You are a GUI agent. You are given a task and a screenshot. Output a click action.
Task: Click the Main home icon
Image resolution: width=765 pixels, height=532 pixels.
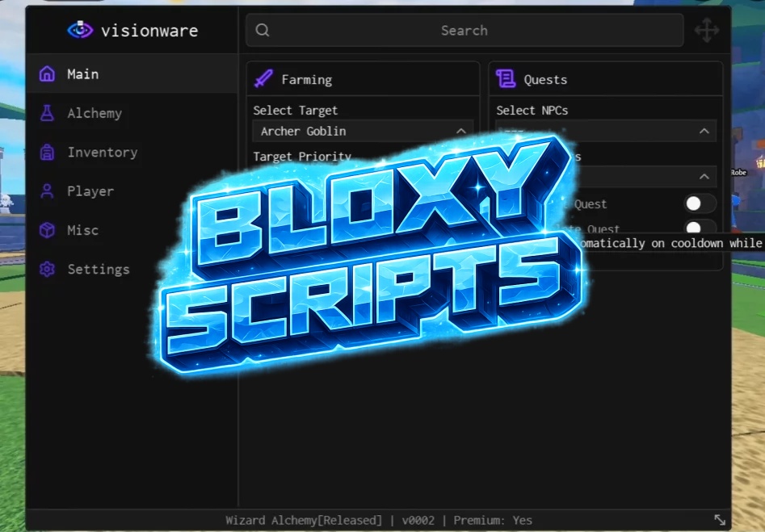click(x=48, y=73)
